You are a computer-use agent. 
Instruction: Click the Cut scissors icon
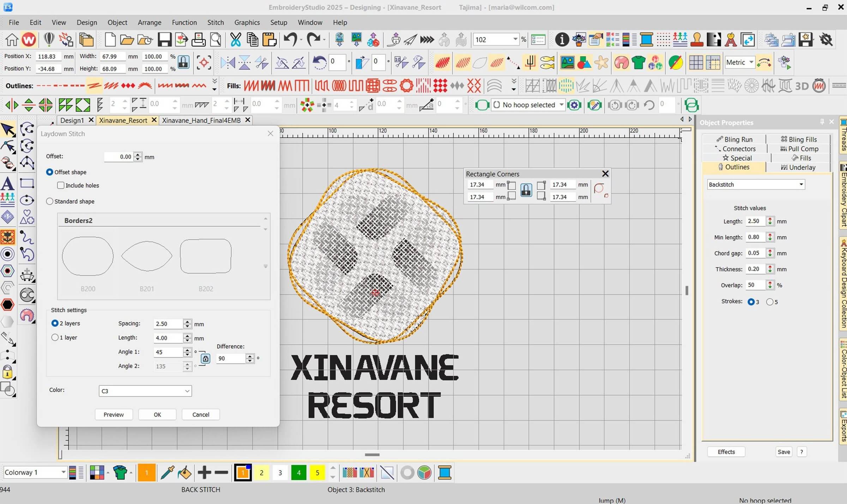pyautogui.click(x=235, y=40)
